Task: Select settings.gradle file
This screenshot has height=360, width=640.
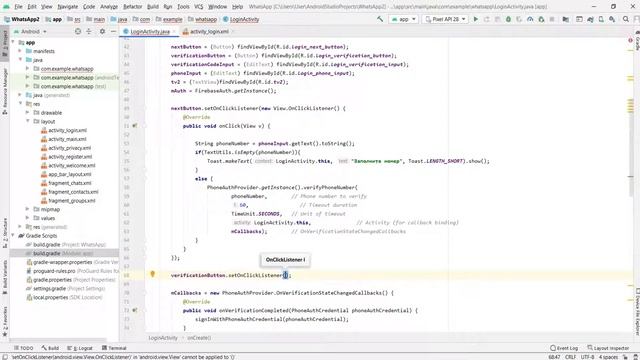Action: pos(49,288)
